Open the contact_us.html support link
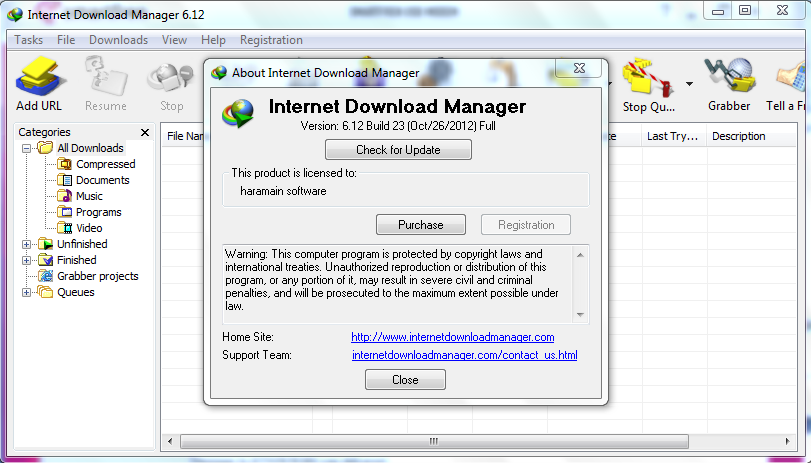The image size is (811, 463). [x=464, y=355]
